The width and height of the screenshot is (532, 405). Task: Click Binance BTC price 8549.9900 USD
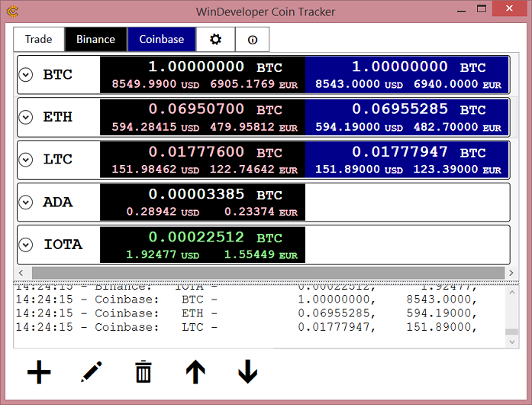pyautogui.click(x=156, y=84)
